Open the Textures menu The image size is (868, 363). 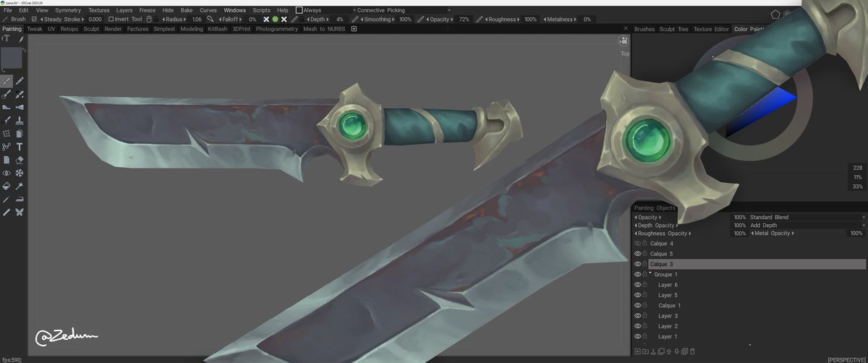98,11
